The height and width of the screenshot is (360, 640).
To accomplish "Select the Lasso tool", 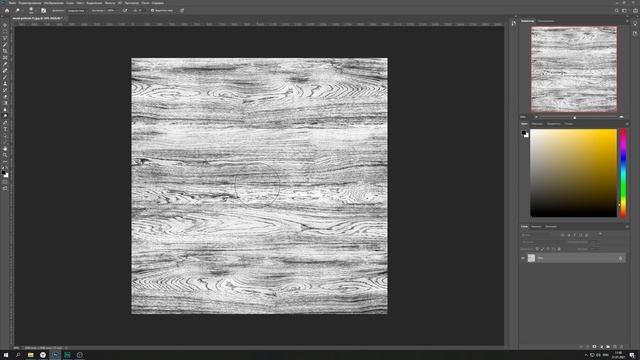I will pos(5,38).
